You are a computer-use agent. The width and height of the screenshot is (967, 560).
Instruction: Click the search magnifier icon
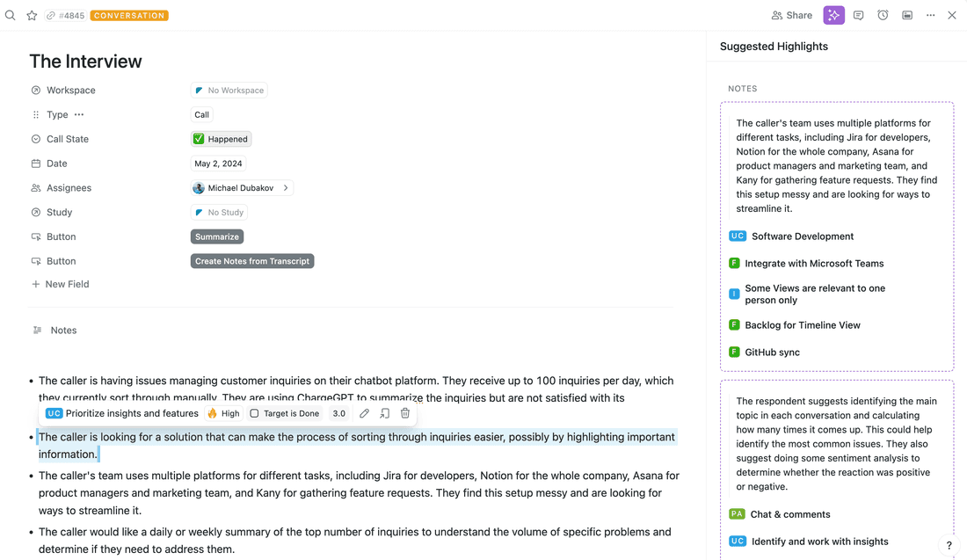point(11,15)
